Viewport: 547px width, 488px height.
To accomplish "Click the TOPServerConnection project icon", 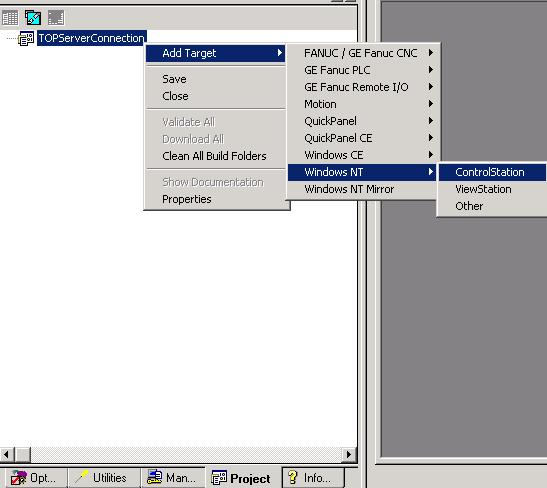I will [27, 38].
